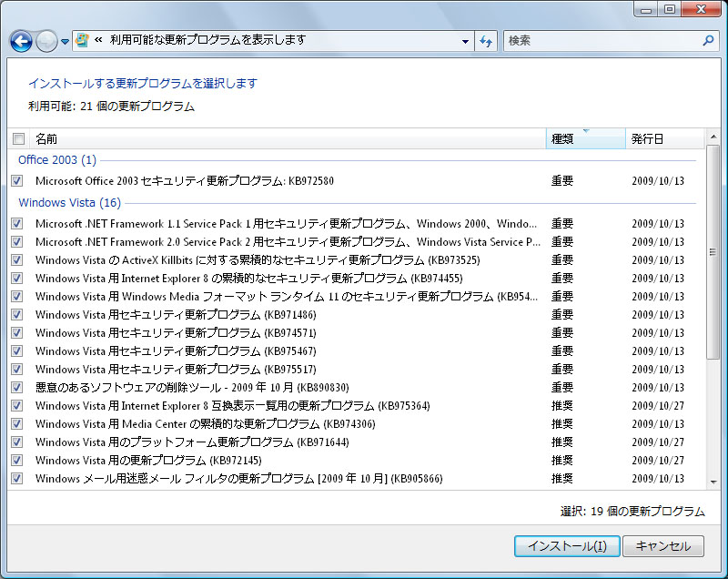
Task: Uncheck ActiveX Killbits KB973525 checkbox
Action: click(x=17, y=259)
